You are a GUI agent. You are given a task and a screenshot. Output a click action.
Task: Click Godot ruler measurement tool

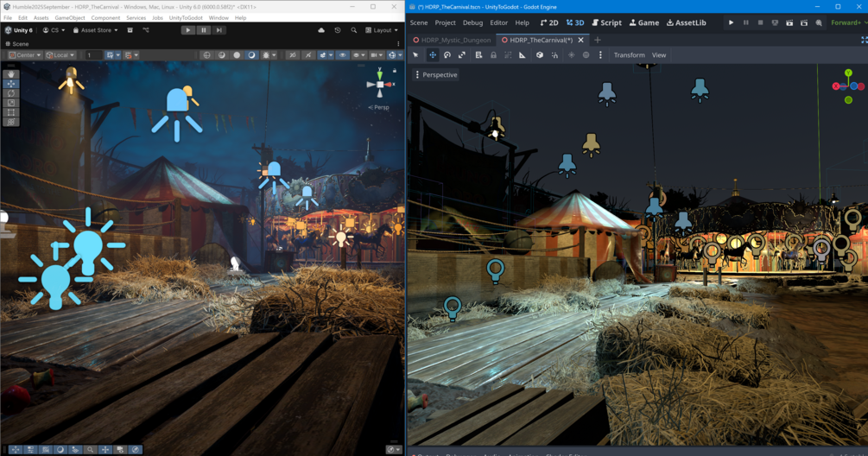(x=522, y=55)
